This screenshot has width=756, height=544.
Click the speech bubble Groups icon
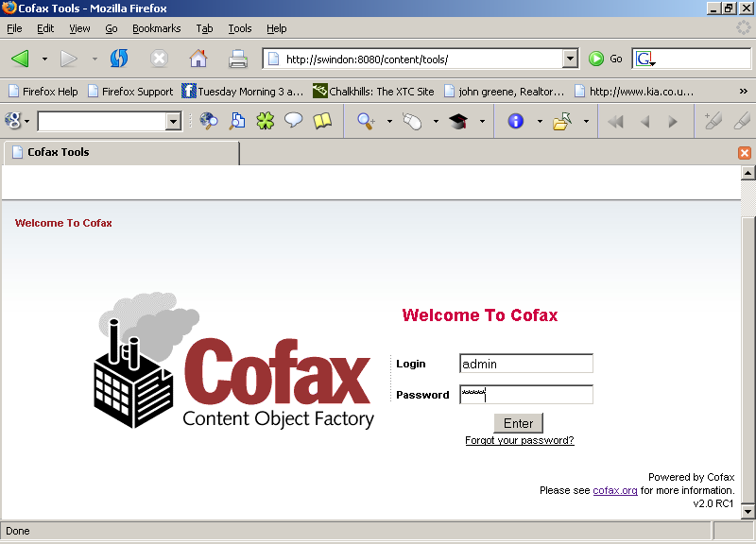[293, 121]
